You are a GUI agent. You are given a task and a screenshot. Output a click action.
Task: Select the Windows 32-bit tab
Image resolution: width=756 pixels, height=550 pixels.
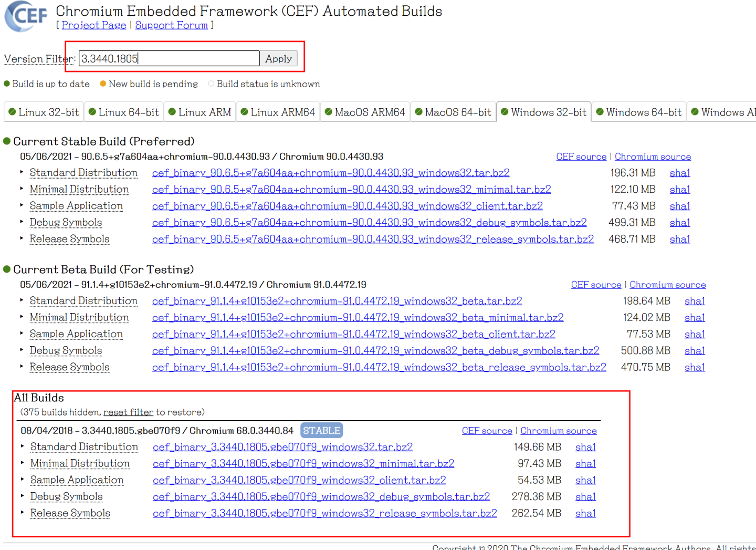543,112
